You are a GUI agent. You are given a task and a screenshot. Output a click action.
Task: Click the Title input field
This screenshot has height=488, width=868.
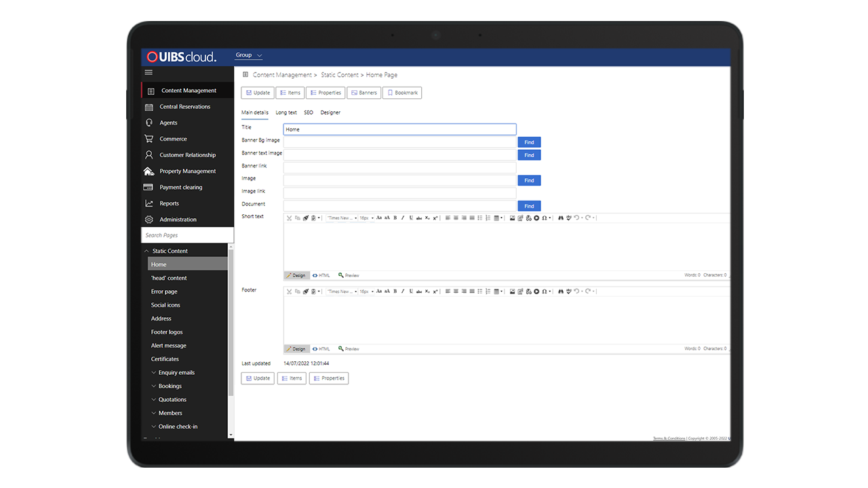tap(400, 129)
